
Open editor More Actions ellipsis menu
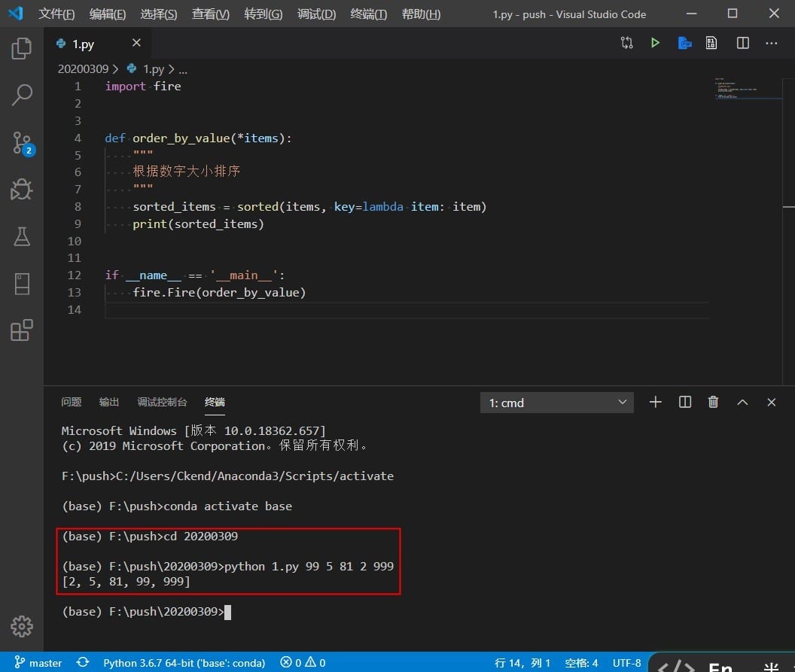771,43
